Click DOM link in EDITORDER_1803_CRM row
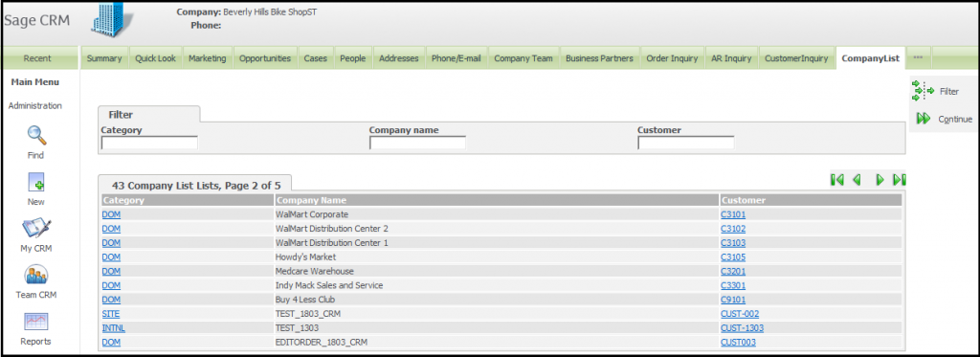Image resolution: width=980 pixels, height=357 pixels. click(111, 343)
